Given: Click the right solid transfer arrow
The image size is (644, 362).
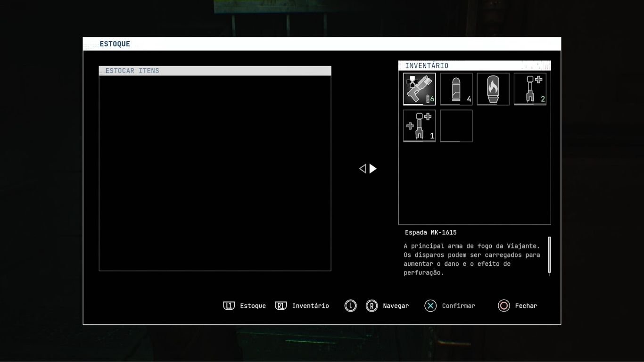Looking at the screenshot, I should (x=373, y=169).
